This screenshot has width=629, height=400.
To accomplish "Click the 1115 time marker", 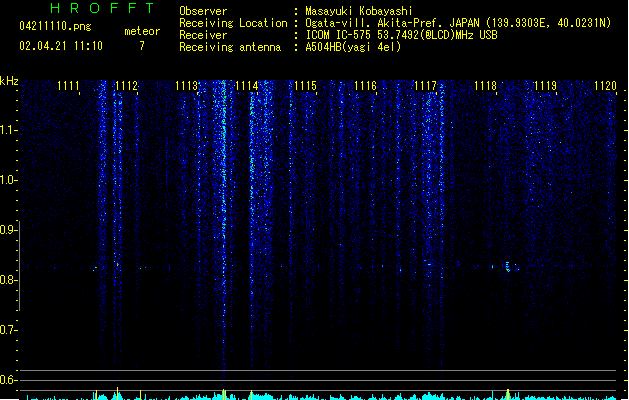I will pyautogui.click(x=306, y=86).
